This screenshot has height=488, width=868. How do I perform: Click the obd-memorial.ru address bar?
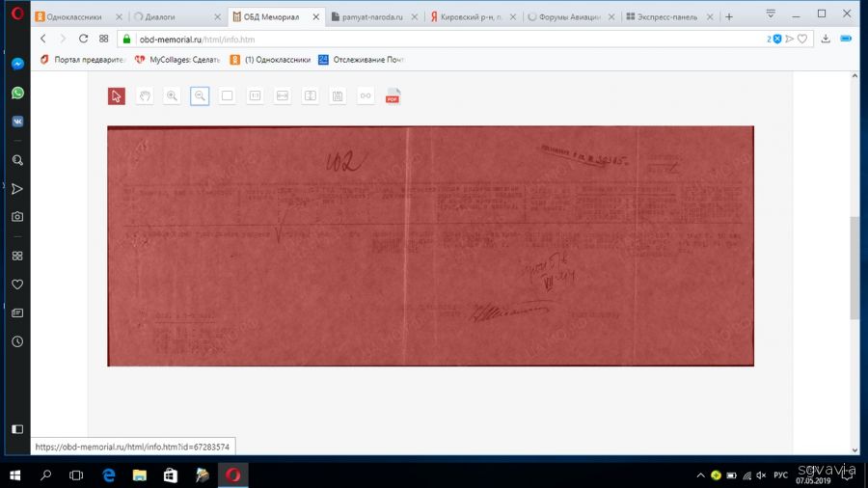tap(434, 39)
